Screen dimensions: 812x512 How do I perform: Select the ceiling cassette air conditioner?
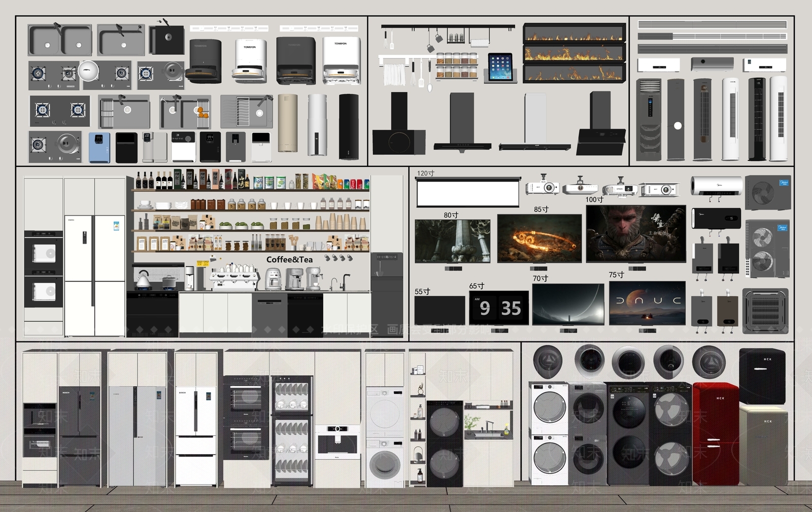pyautogui.click(x=765, y=311)
